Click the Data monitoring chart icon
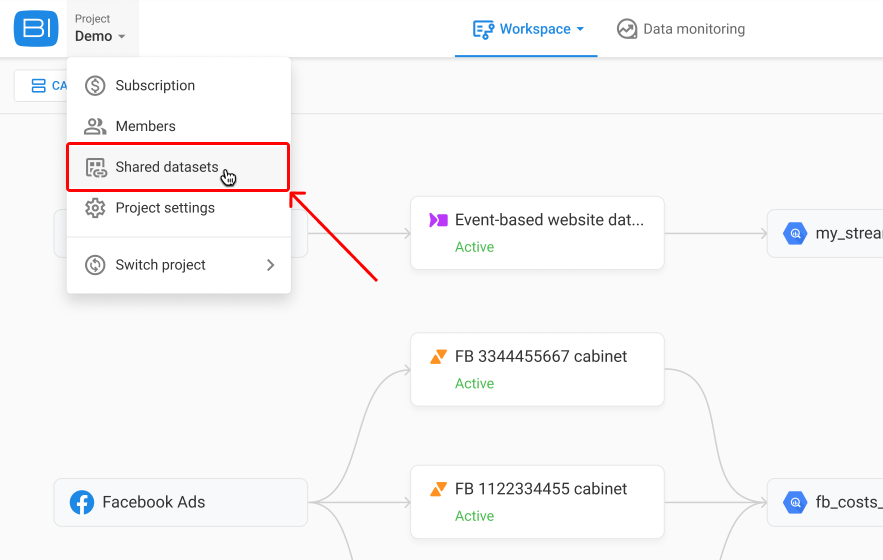The image size is (883, 560). [x=627, y=29]
